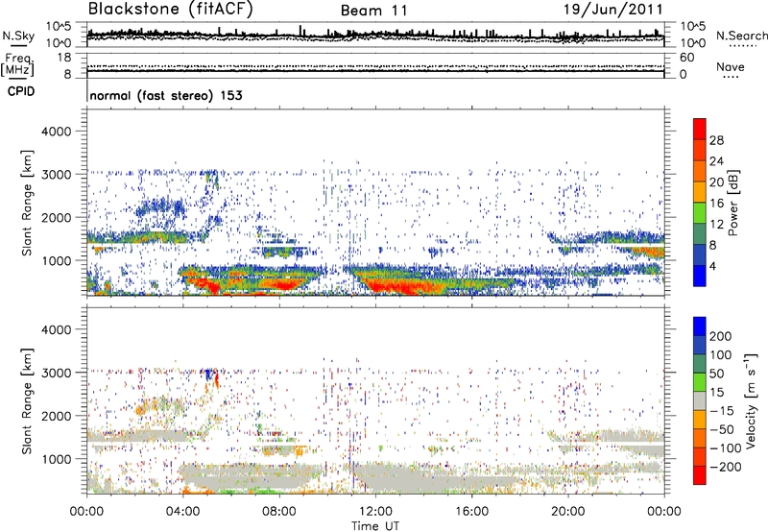Pick the gray -15 to 15 Velocity segment
768x532 pixels.
(x=700, y=401)
